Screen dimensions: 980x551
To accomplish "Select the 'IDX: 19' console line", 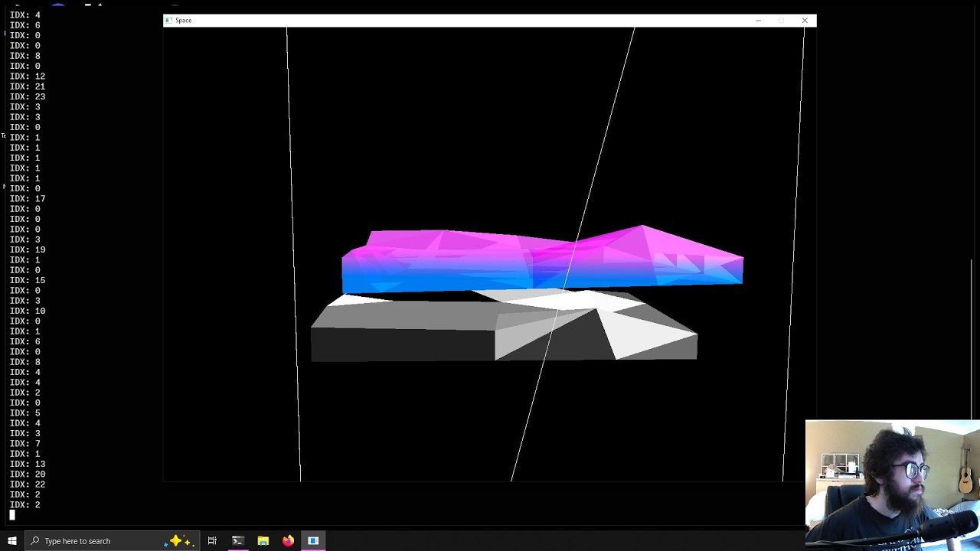I will (28, 249).
